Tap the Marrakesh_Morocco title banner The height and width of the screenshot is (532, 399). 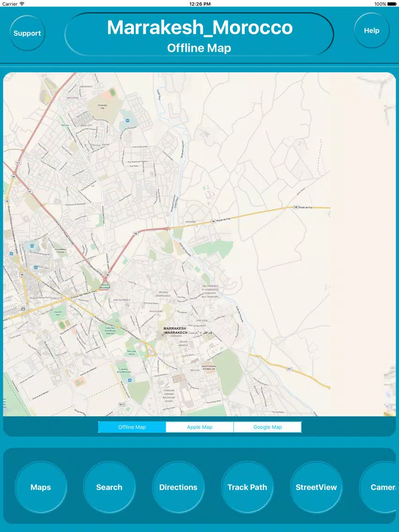(199, 34)
